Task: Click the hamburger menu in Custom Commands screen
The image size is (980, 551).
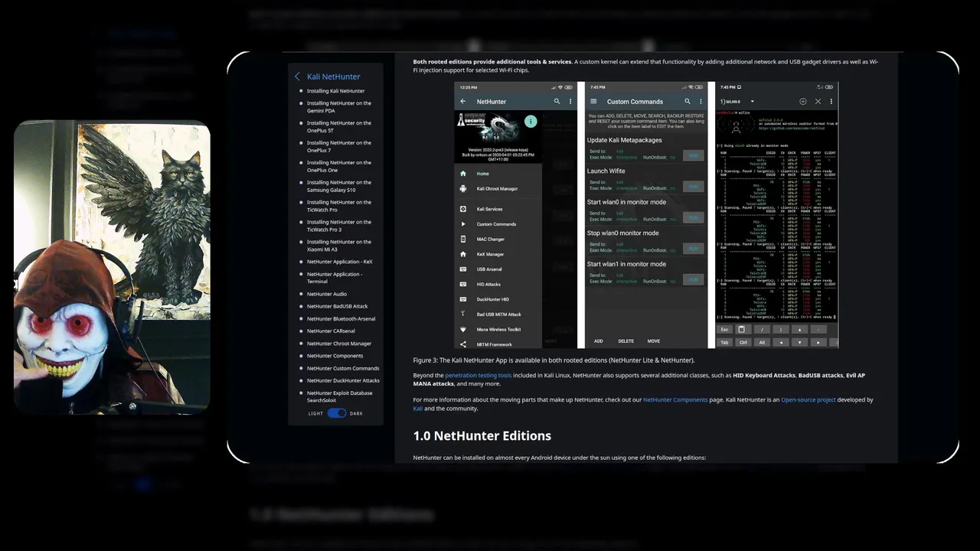Action: coord(593,101)
